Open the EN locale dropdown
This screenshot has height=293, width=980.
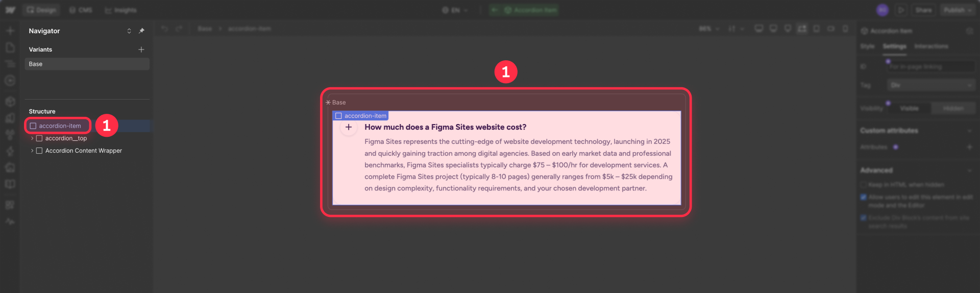click(x=455, y=10)
